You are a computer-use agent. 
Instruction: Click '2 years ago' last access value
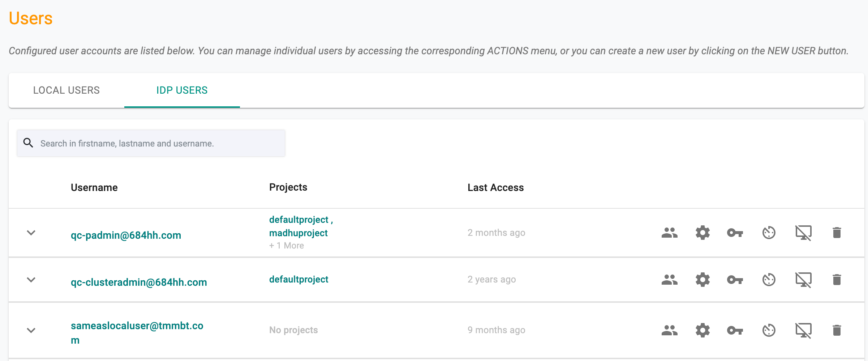coord(491,279)
